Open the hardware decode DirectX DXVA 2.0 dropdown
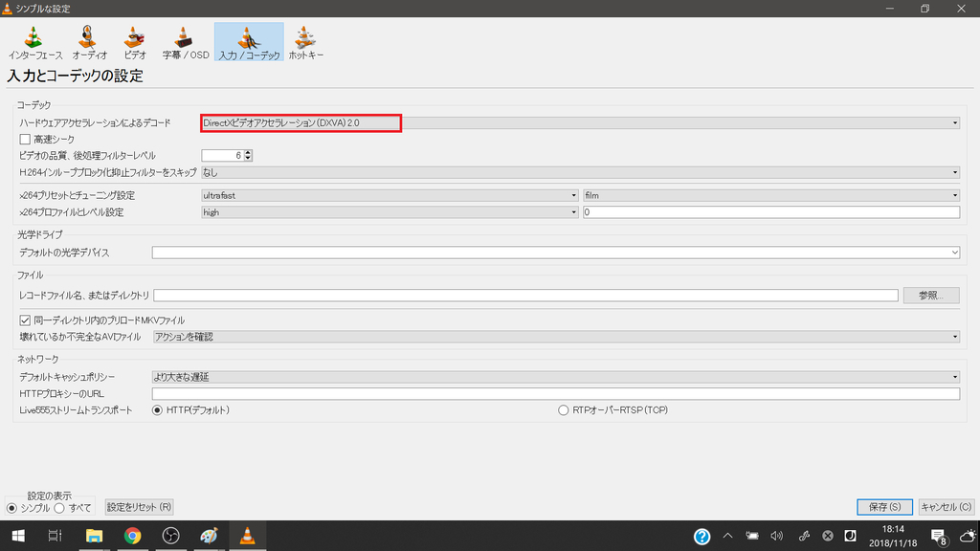Image resolution: width=980 pixels, height=551 pixels. (x=580, y=123)
